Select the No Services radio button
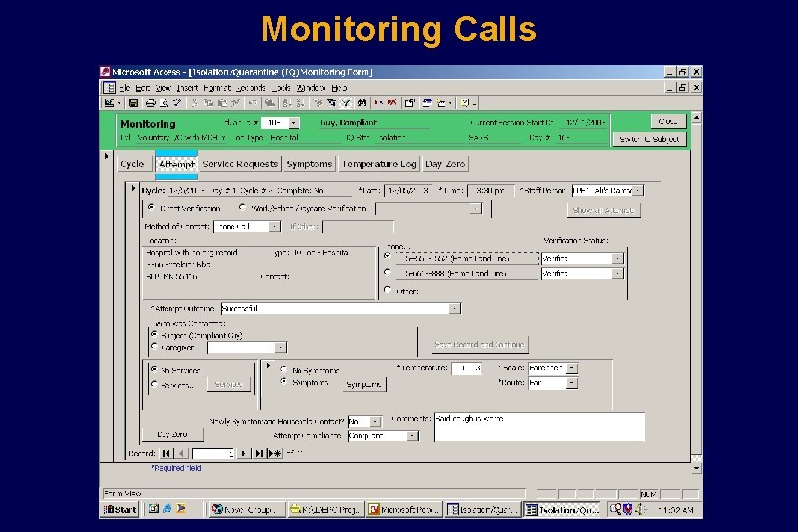Screen dimensions: 798x532 [x=155, y=369]
